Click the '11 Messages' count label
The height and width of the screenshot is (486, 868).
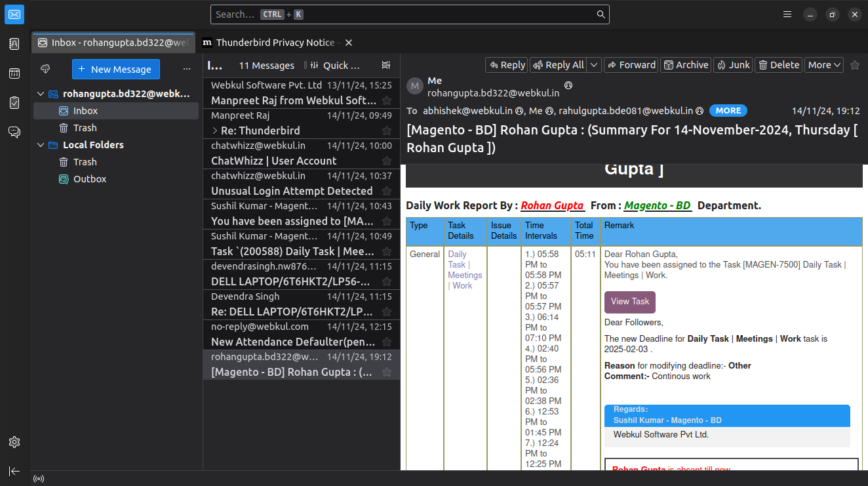pyautogui.click(x=266, y=66)
